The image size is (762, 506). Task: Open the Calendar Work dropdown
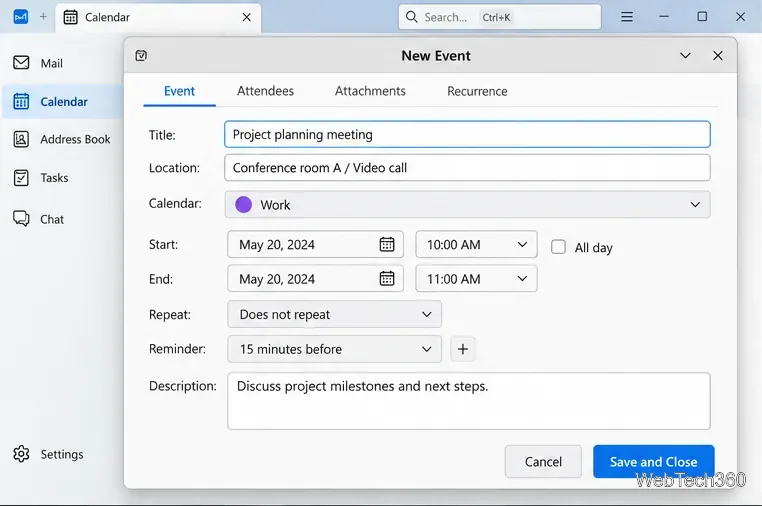[x=468, y=205]
